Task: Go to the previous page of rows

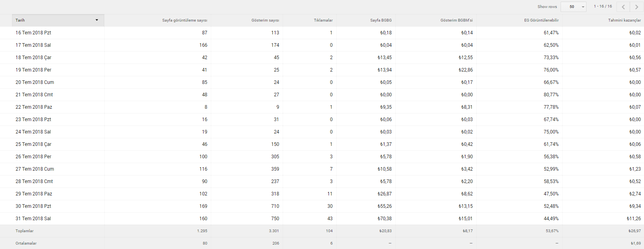Action: pos(623,7)
